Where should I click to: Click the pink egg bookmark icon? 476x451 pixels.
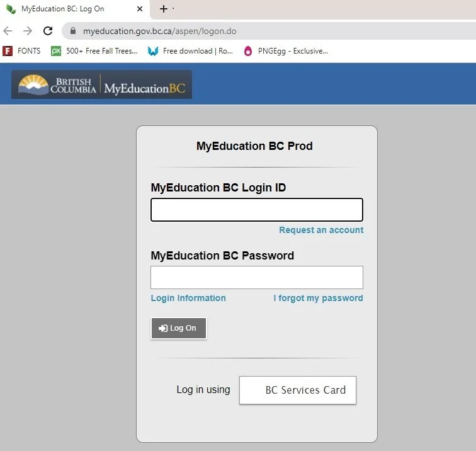tap(248, 51)
